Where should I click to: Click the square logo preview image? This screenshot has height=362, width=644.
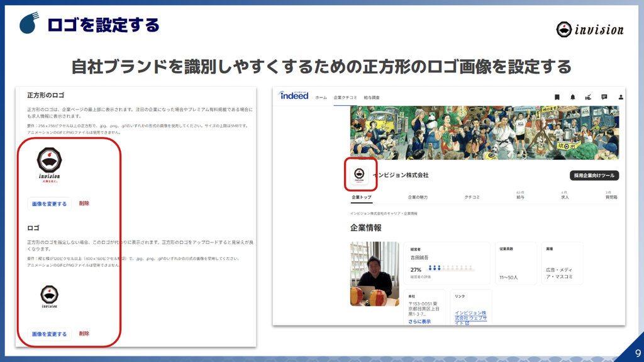[x=49, y=165]
